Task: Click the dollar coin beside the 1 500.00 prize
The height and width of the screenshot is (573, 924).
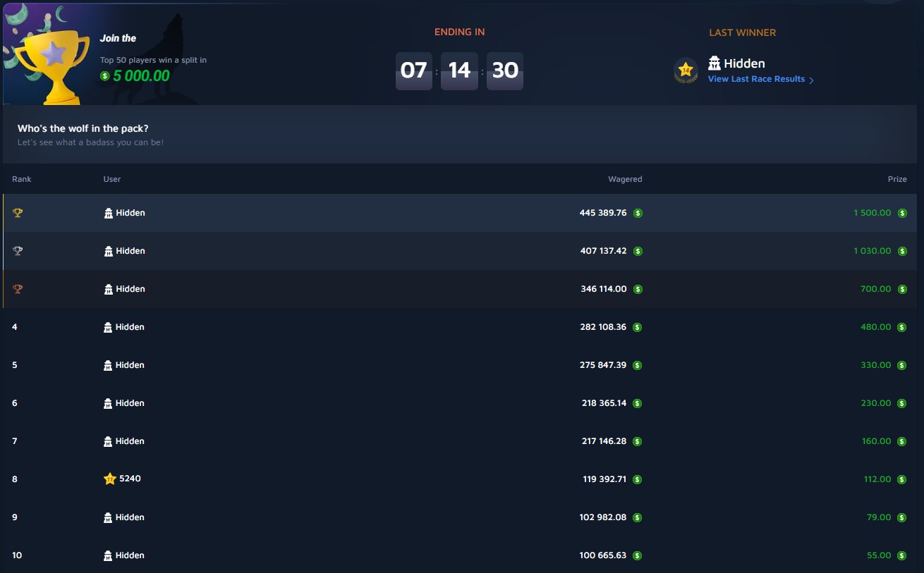Action: (x=902, y=213)
